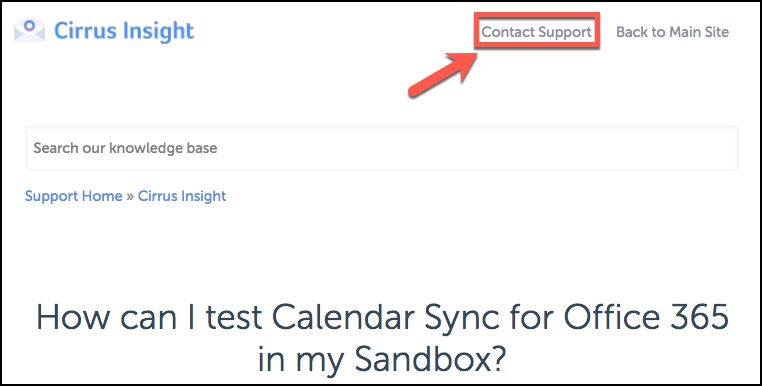Focus the Search our knowledge base field
762x386 pixels.
pos(381,148)
